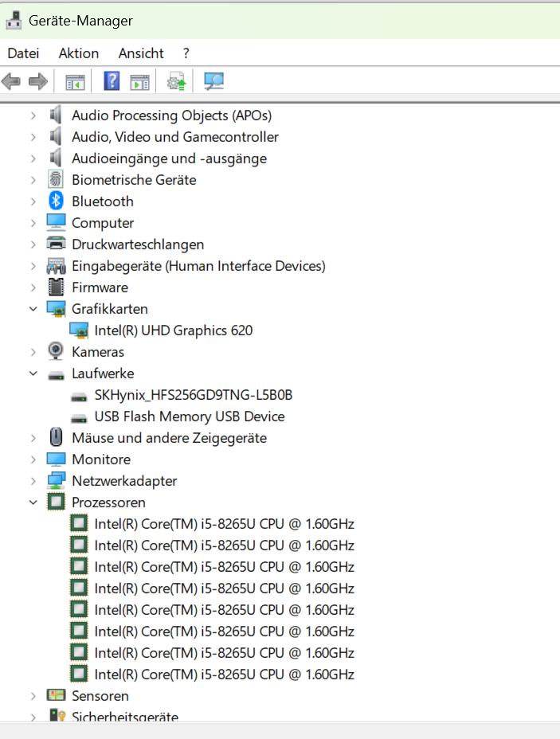Click the webcam icon of Kameras
Screen dimensions: 560x739
[56, 351]
